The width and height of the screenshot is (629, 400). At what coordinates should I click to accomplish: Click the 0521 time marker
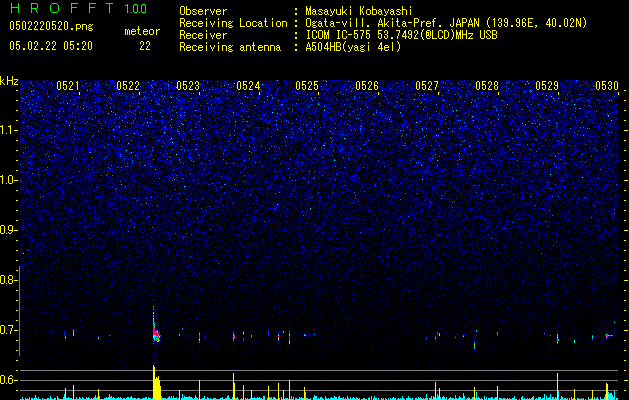click(68, 86)
